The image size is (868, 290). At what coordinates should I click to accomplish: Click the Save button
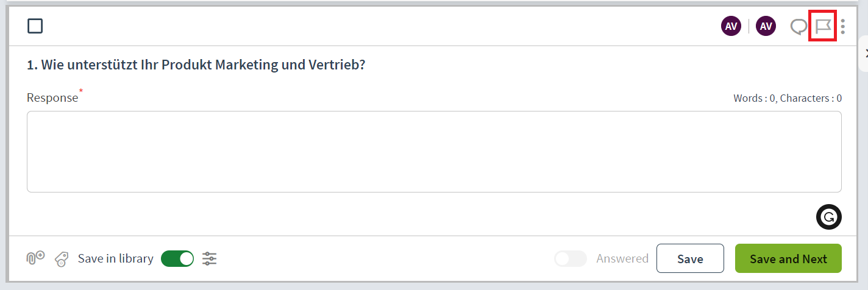tap(690, 258)
